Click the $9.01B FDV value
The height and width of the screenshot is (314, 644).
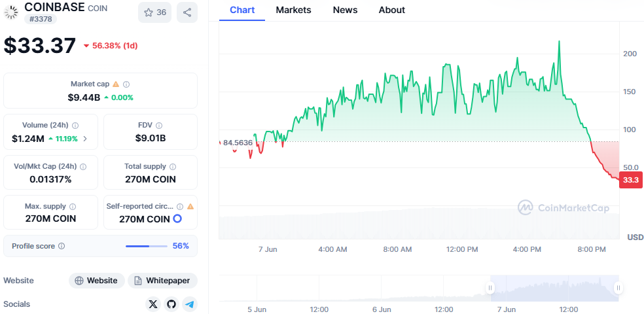[151, 138]
